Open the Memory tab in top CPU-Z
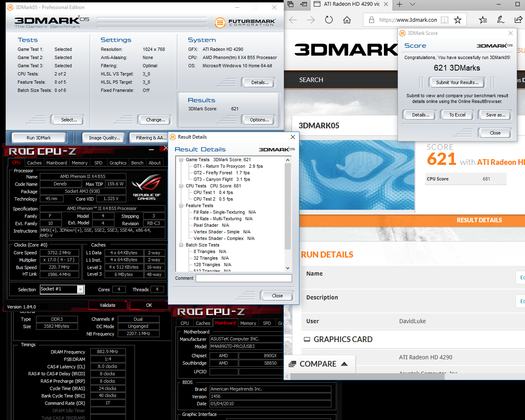525x420 pixels. (80, 163)
